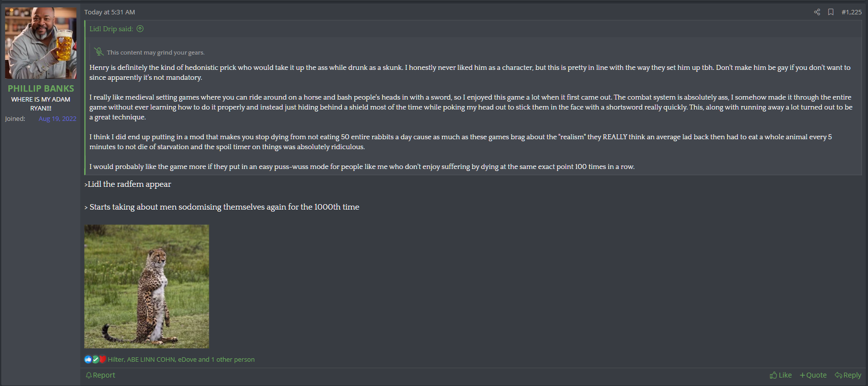
Task: Open the cheetah image attachment
Action: (x=146, y=286)
